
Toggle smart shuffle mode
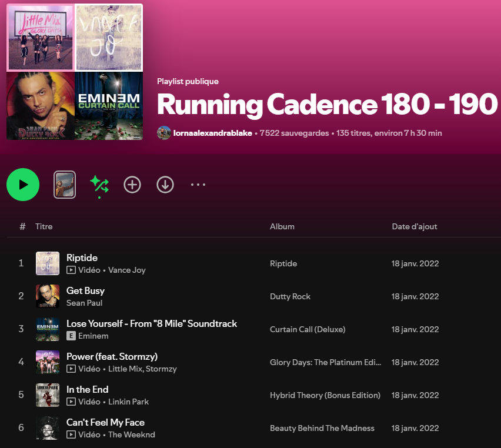pos(99,185)
